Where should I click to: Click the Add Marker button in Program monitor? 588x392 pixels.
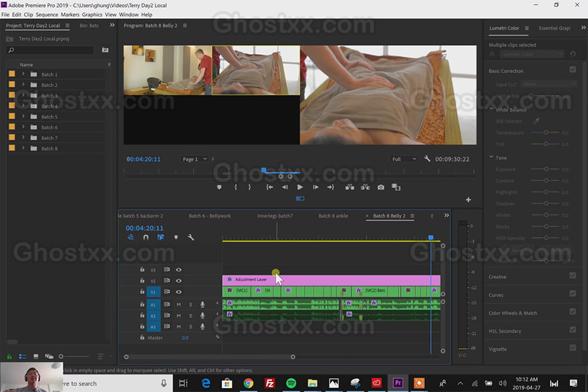(219, 187)
